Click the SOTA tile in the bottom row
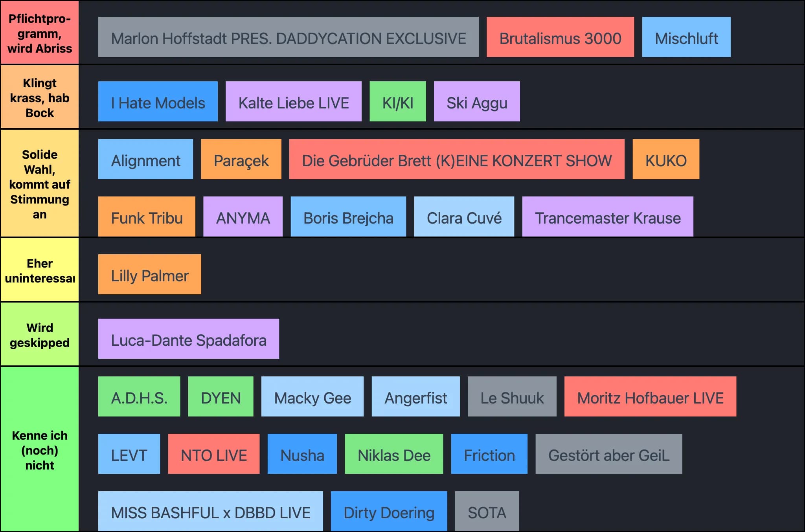The image size is (805, 532). pyautogui.click(x=486, y=512)
